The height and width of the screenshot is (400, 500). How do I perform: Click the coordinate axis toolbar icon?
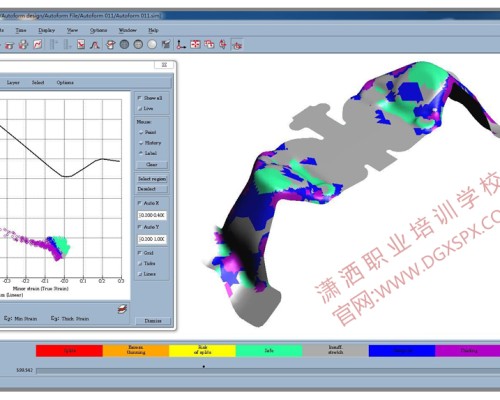[x=181, y=44]
